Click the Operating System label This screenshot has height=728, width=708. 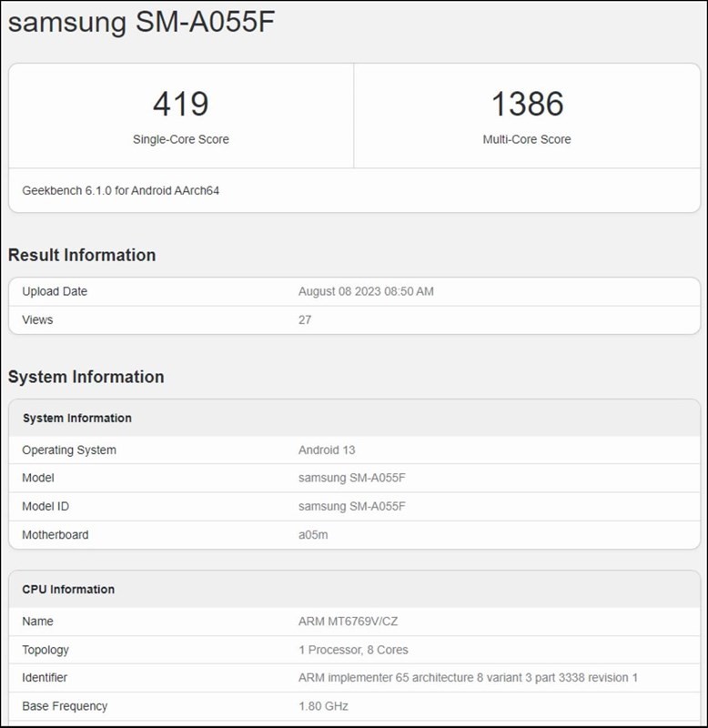[x=69, y=450]
